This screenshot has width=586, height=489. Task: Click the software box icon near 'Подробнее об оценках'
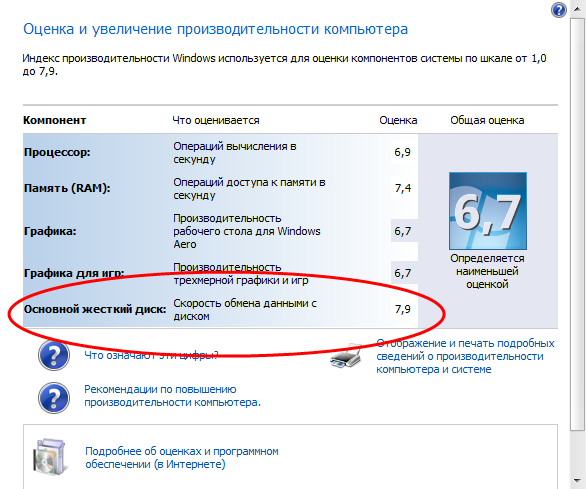pyautogui.click(x=50, y=457)
